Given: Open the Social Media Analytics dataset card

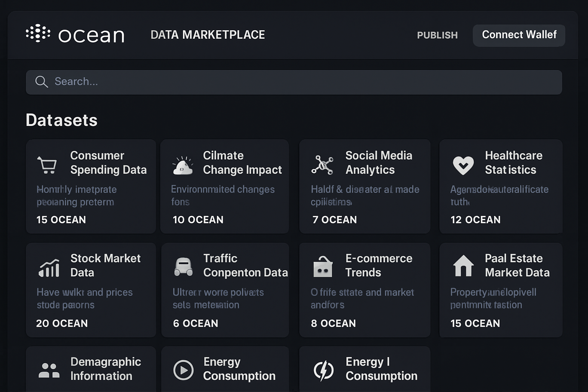Looking at the screenshot, I should pos(364,186).
